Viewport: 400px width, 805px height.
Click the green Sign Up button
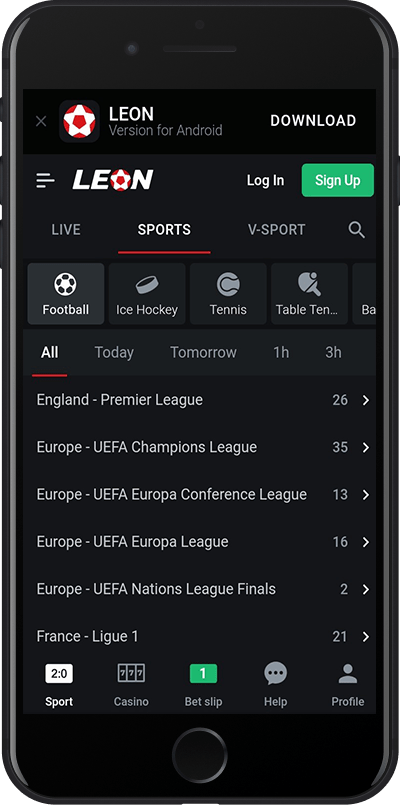pyautogui.click(x=337, y=180)
